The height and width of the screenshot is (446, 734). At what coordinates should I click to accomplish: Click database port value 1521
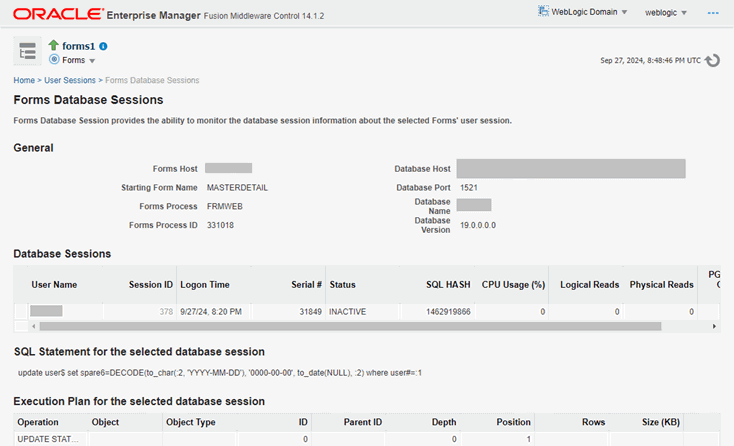(x=469, y=188)
